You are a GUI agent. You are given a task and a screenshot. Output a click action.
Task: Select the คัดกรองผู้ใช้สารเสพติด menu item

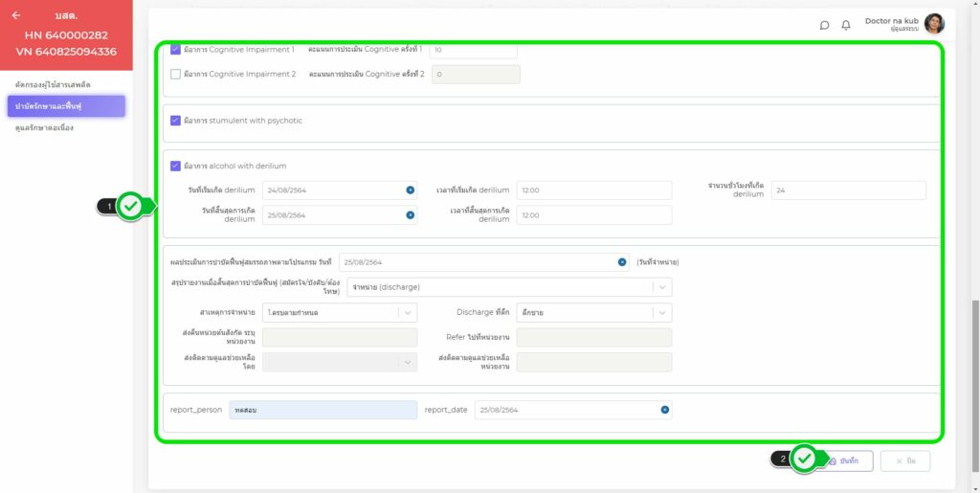[x=53, y=85]
